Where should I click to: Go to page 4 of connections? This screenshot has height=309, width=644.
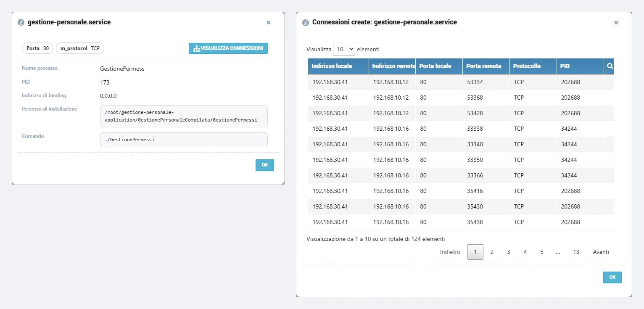pos(525,252)
